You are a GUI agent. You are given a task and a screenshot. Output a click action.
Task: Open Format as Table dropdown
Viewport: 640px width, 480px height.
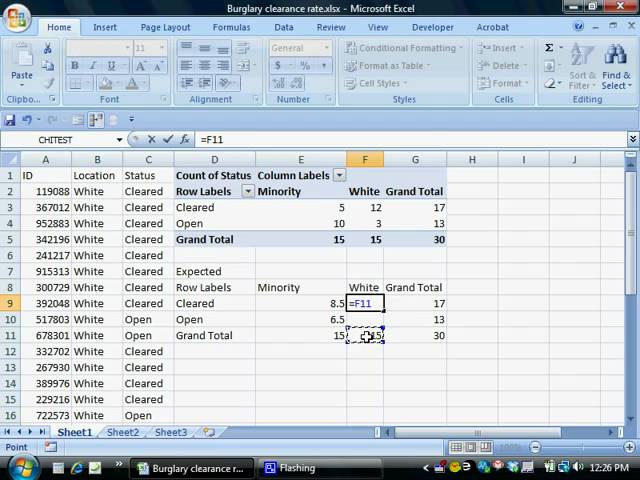(x=388, y=66)
